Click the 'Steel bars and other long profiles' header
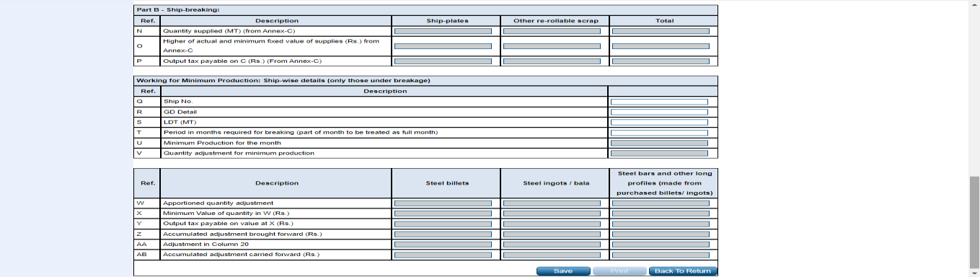This screenshot has height=277, width=980. tap(664, 183)
